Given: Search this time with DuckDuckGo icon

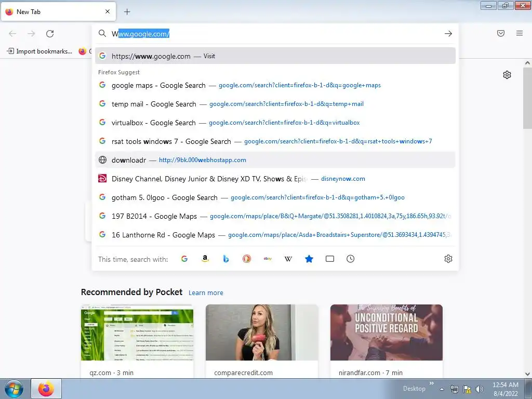Looking at the screenshot, I should point(247,259).
